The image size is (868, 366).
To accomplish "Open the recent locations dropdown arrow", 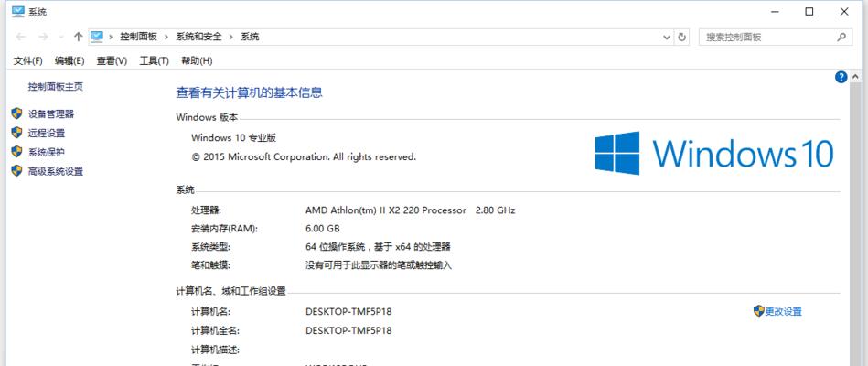I will 61,38.
